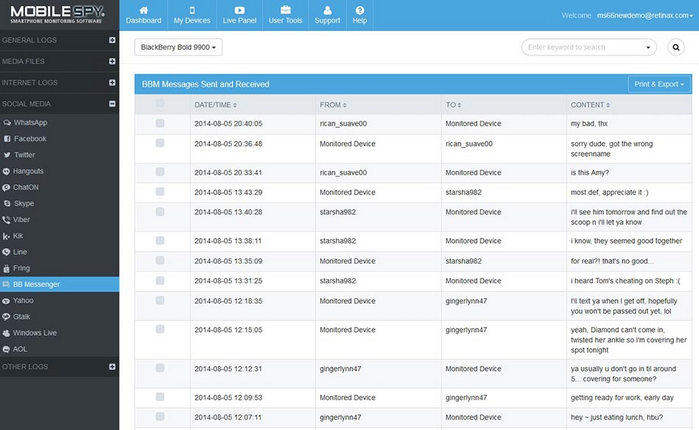Check the 13:40:28 message row
699x430 pixels.
pos(160,212)
